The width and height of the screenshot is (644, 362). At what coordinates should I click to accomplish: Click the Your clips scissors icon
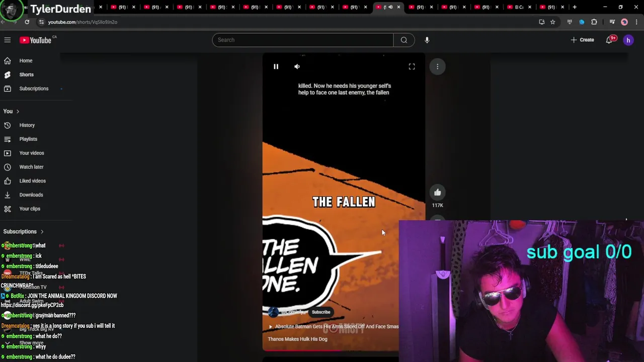pyautogui.click(x=8, y=209)
